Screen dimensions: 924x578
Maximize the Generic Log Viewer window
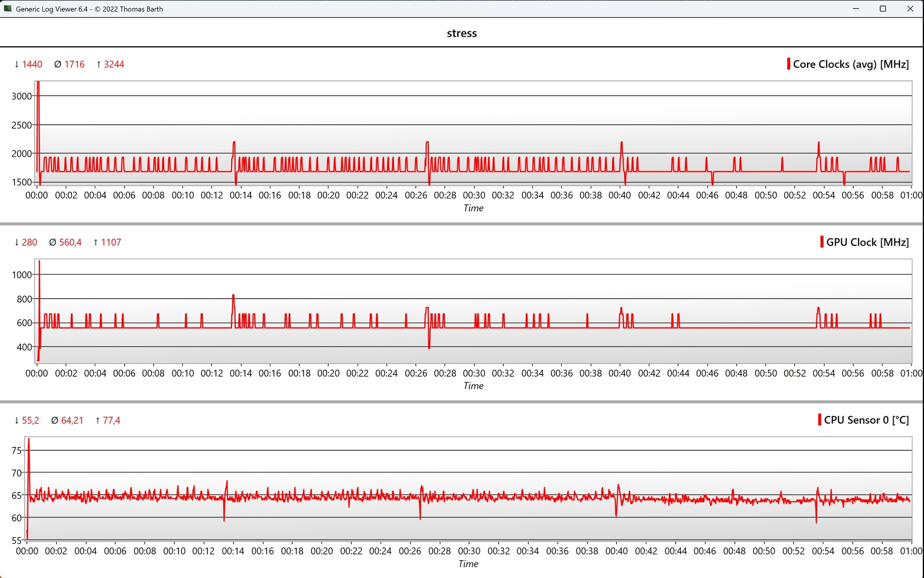click(x=883, y=9)
